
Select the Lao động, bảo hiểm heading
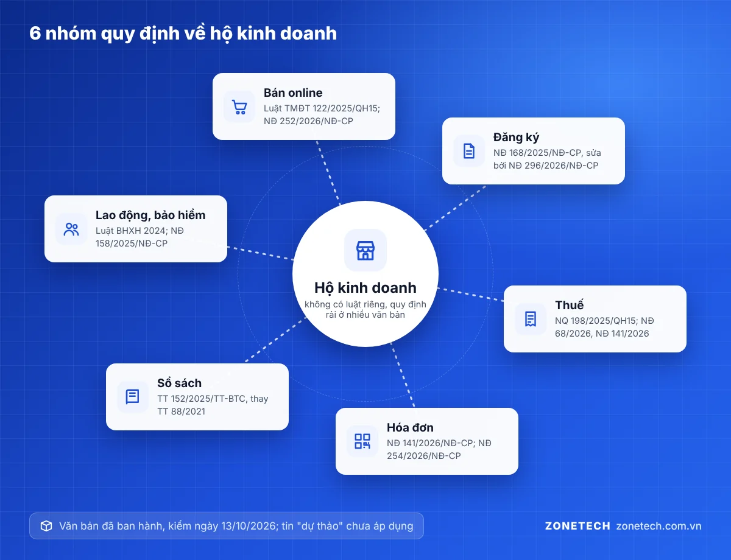pos(150,215)
